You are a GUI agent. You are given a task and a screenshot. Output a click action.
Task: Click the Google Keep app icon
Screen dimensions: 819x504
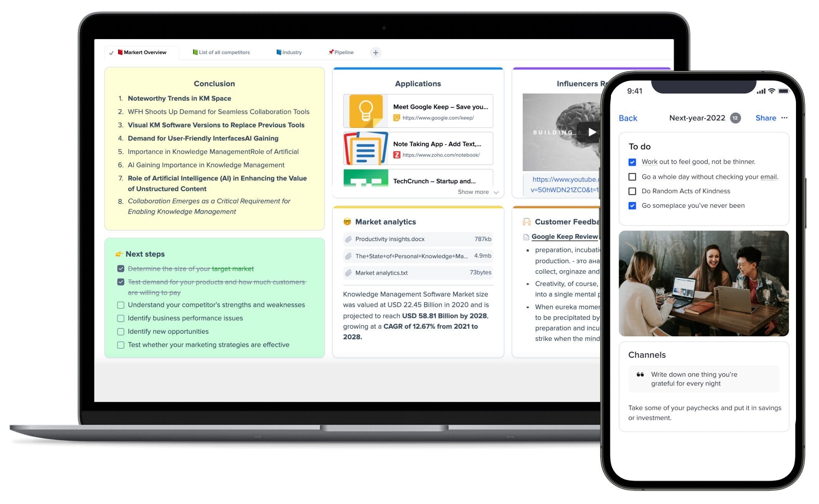click(x=365, y=111)
